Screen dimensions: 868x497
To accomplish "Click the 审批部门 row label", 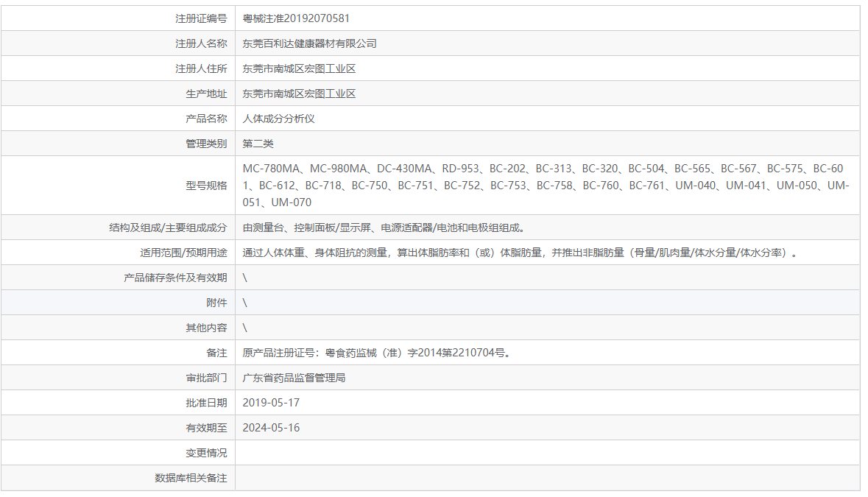I will (206, 378).
